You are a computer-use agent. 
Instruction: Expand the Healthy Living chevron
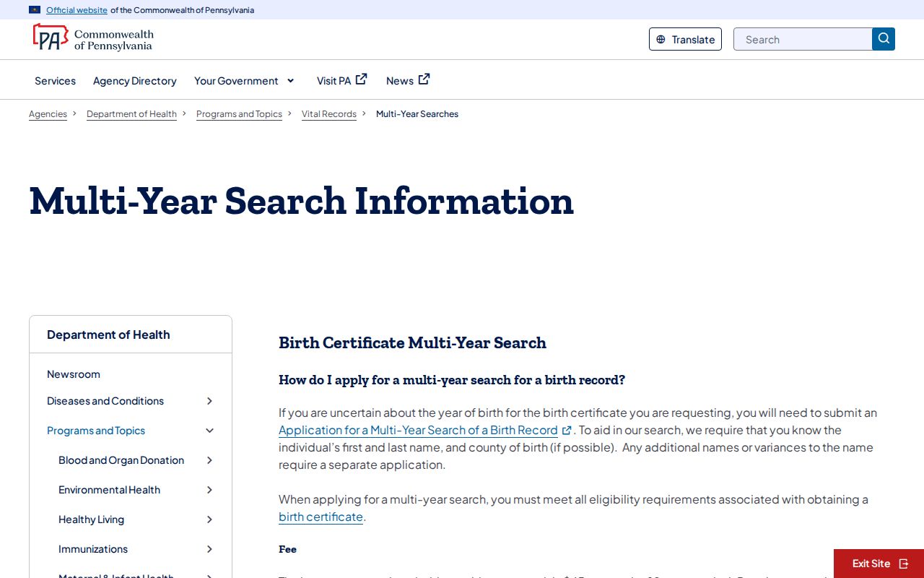[209, 519]
